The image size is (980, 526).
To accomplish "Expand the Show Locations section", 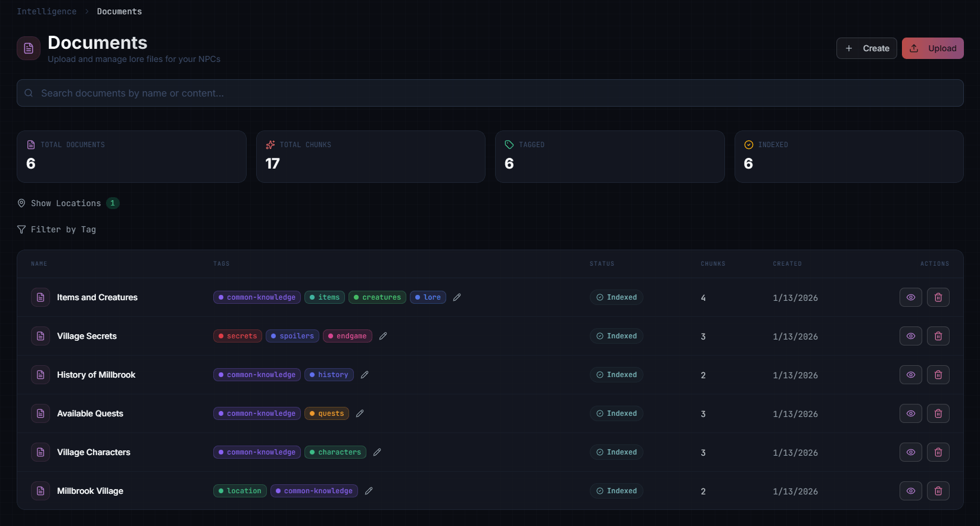I will click(x=66, y=203).
